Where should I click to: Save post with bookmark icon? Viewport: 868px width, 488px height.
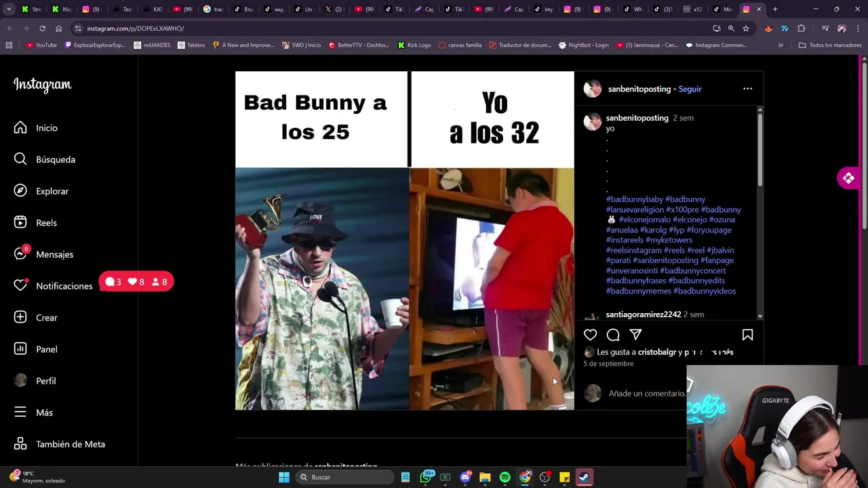747,335
